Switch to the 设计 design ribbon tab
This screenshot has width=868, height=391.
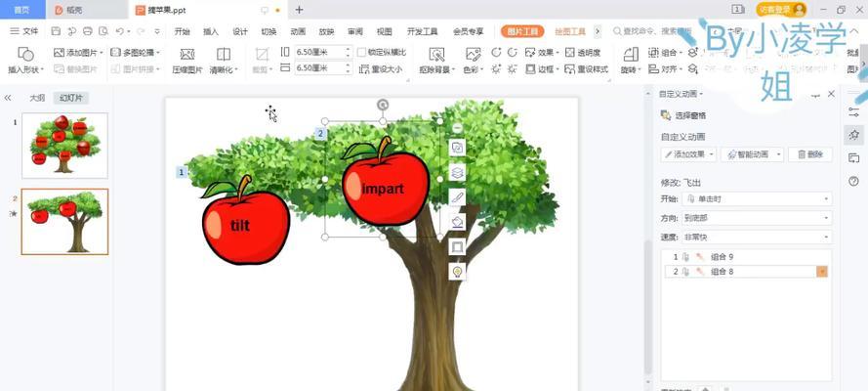pyautogui.click(x=239, y=31)
